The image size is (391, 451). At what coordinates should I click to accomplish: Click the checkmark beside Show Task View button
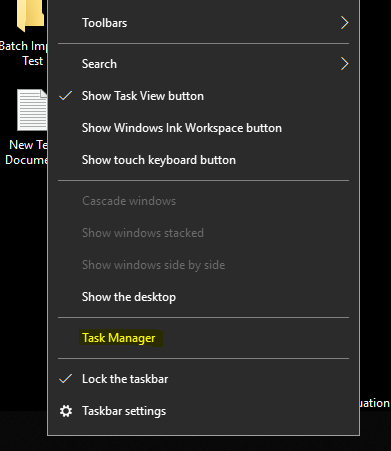[x=66, y=96]
